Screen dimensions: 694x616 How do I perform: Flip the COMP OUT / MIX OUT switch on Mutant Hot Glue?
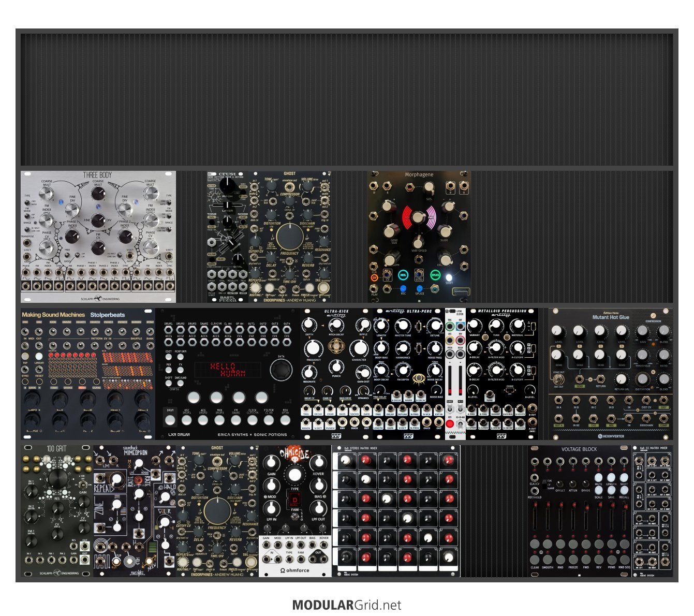tap(559, 379)
